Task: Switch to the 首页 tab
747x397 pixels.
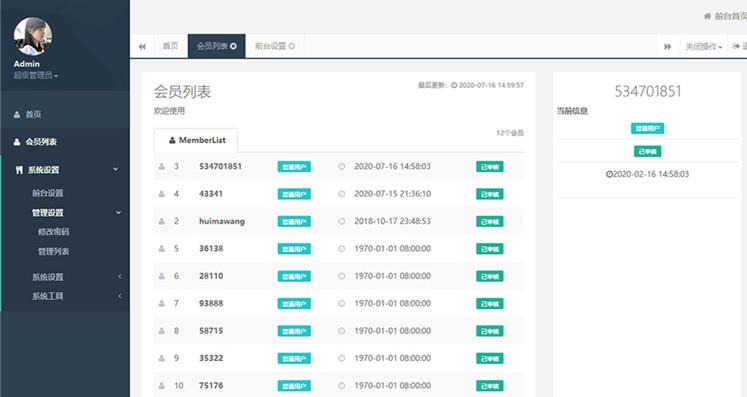Action: point(170,46)
